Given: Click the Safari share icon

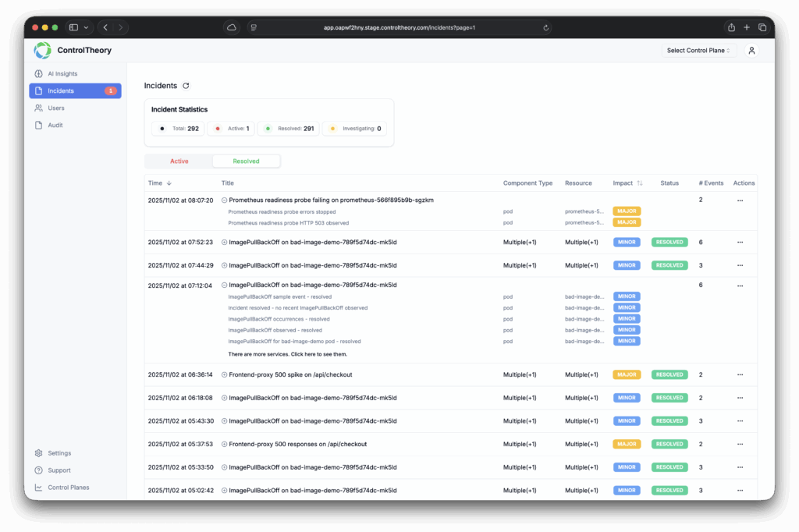Looking at the screenshot, I should click(x=731, y=27).
